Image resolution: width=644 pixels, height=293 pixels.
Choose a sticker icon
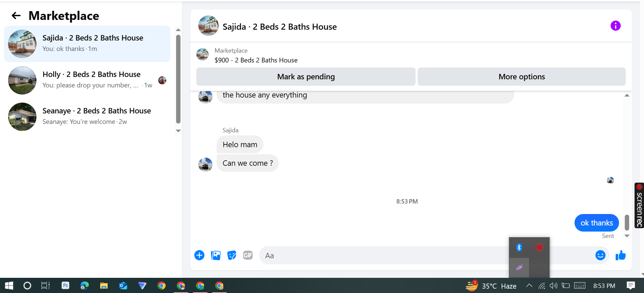click(232, 255)
